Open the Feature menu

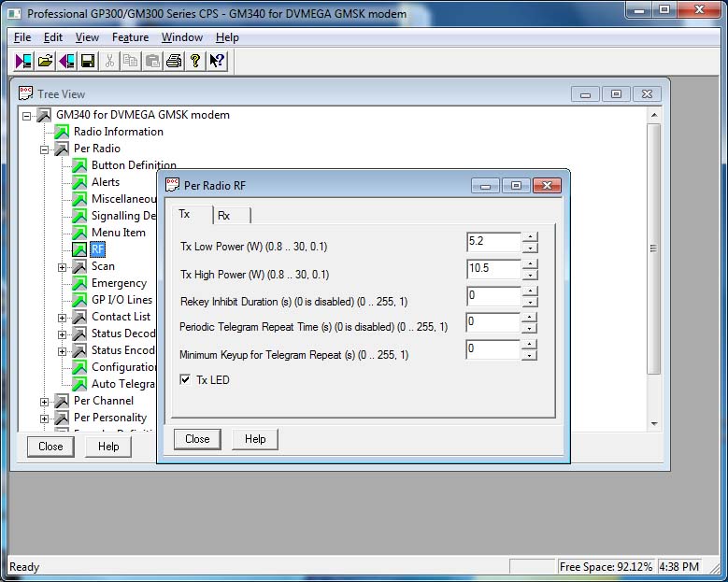coord(131,37)
